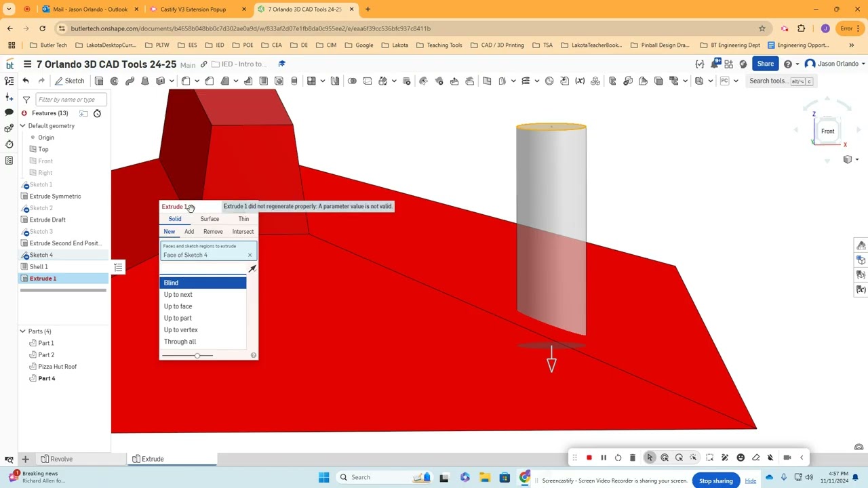Collapse the Parts (4) list

click(22, 331)
